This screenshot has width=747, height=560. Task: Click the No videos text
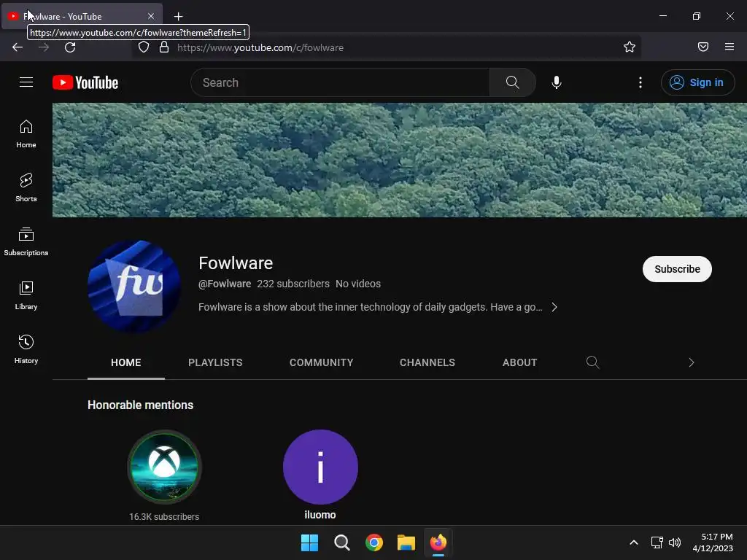click(358, 284)
